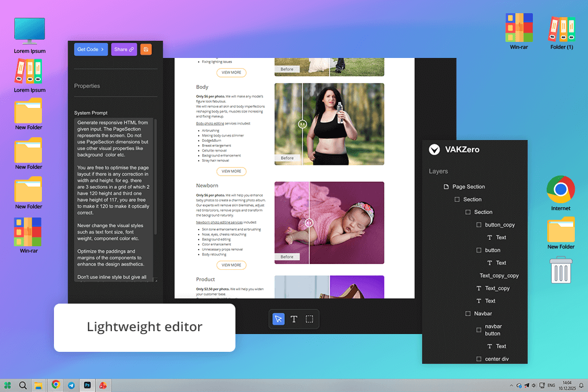Click the Newborn image comparison slider handle
The width and height of the screenshot is (588, 392).
[x=309, y=223]
